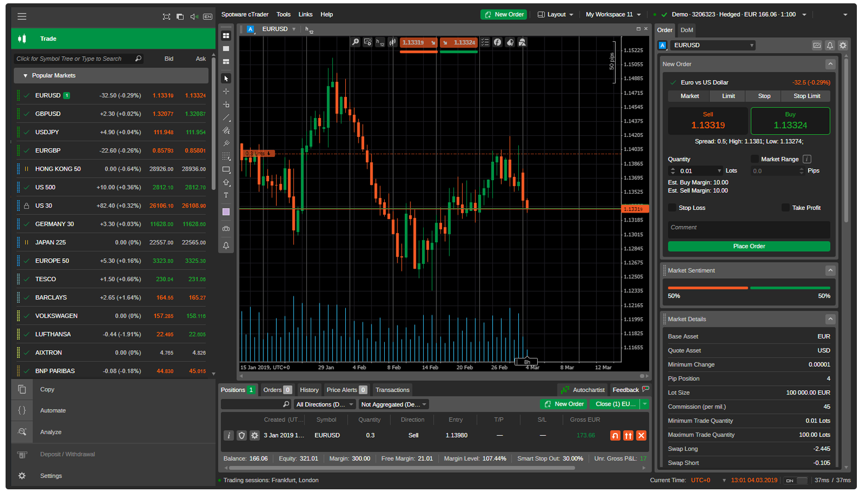
Task: Select the arrow marker drawing tool
Action: point(226,182)
